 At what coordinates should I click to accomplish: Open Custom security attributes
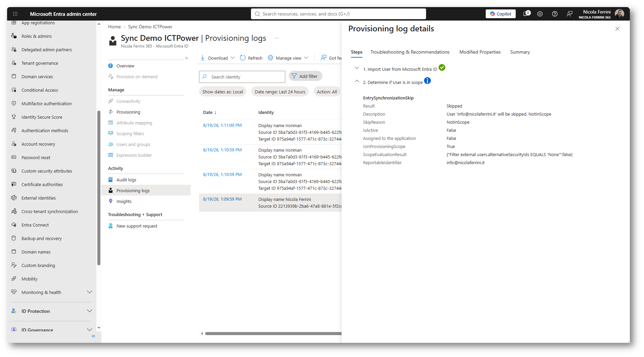point(47,171)
